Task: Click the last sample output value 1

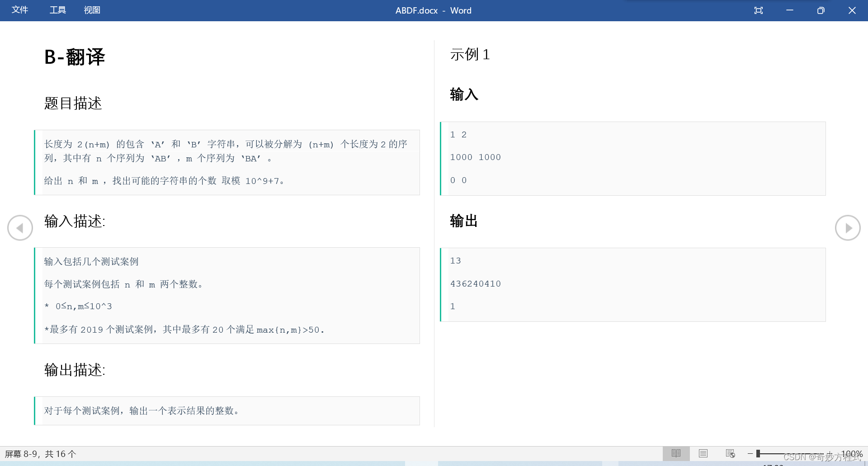Action: (x=453, y=306)
